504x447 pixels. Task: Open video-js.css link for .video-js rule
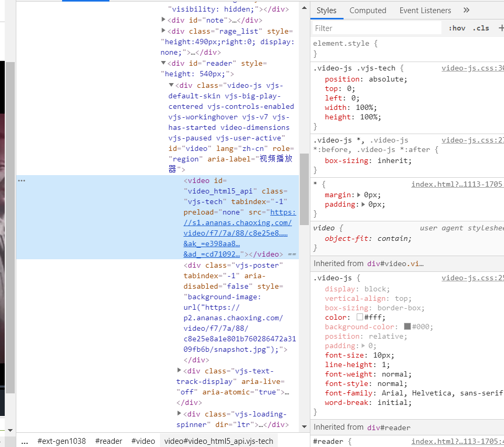pos(472,278)
